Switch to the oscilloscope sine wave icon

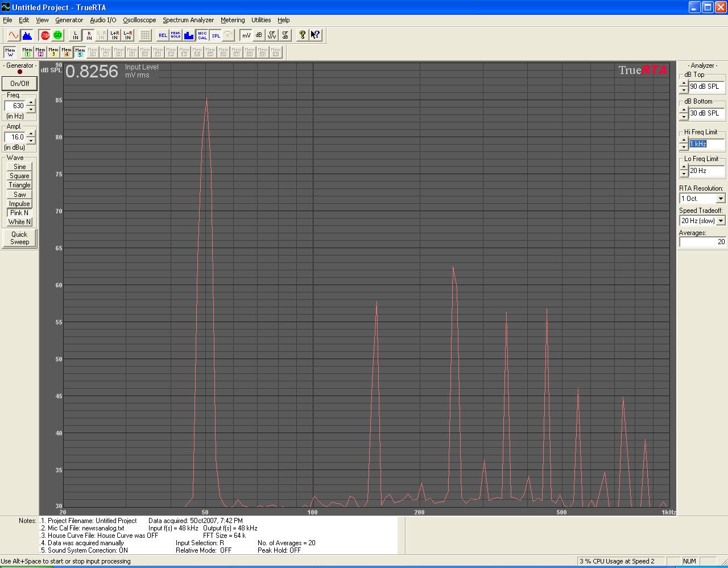[x=13, y=35]
